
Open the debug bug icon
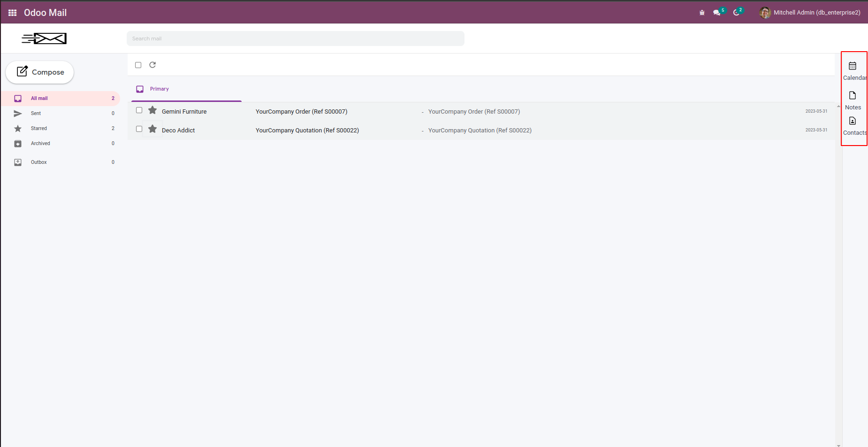pos(702,13)
